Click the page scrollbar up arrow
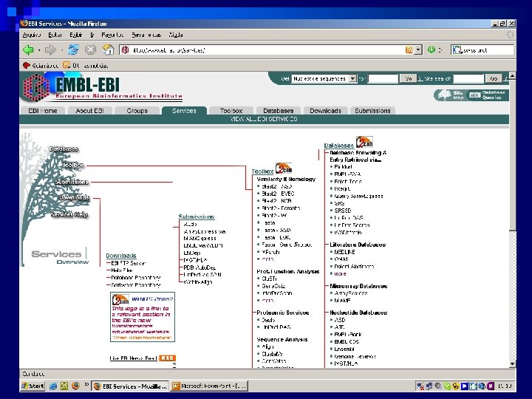Viewport: 532px width, 399px height. pyautogui.click(x=512, y=75)
